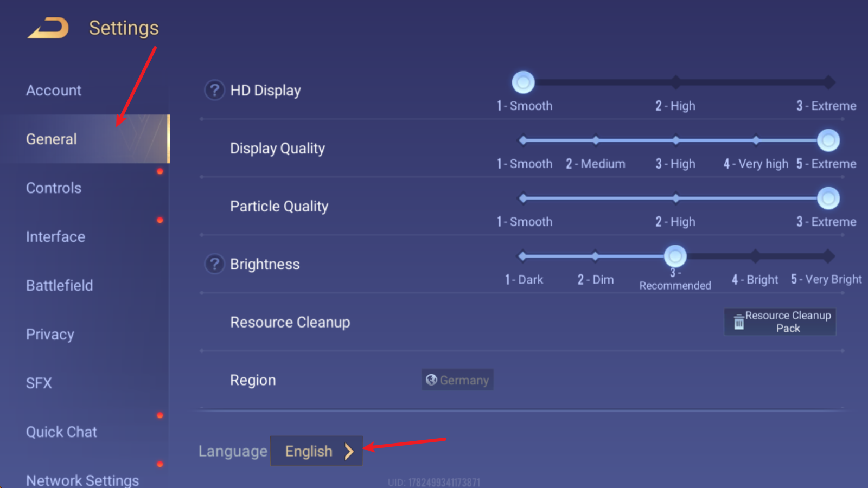Select the Interface tab in sidebar
Screen dimensions: 868x488
point(55,237)
